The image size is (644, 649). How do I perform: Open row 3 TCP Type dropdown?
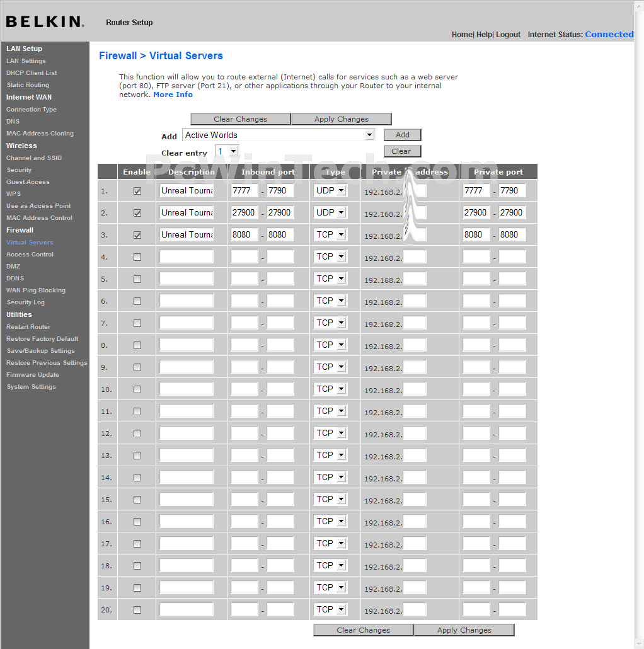coord(330,234)
